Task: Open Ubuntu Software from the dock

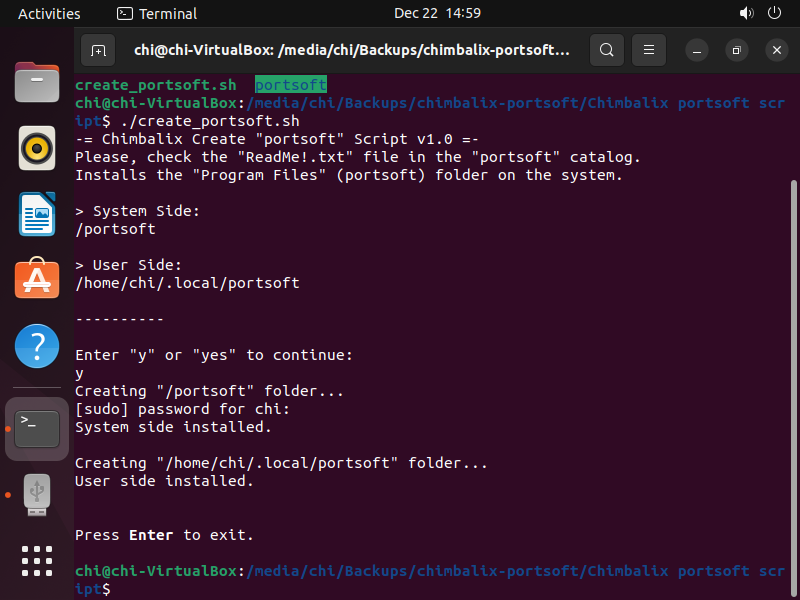Action: point(37,279)
